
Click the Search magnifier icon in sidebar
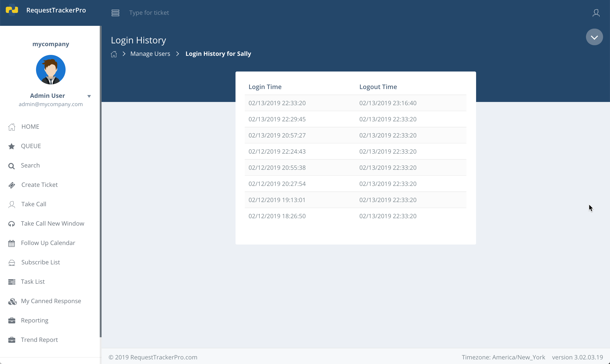click(11, 166)
